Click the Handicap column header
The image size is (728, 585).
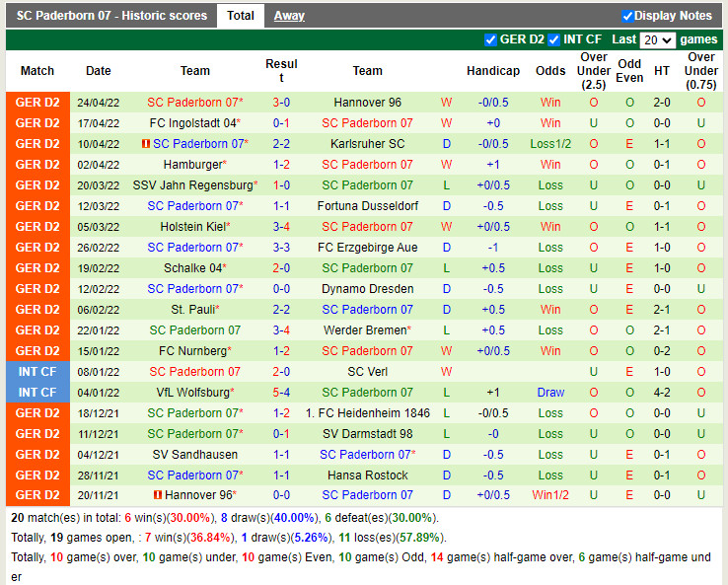pos(493,71)
